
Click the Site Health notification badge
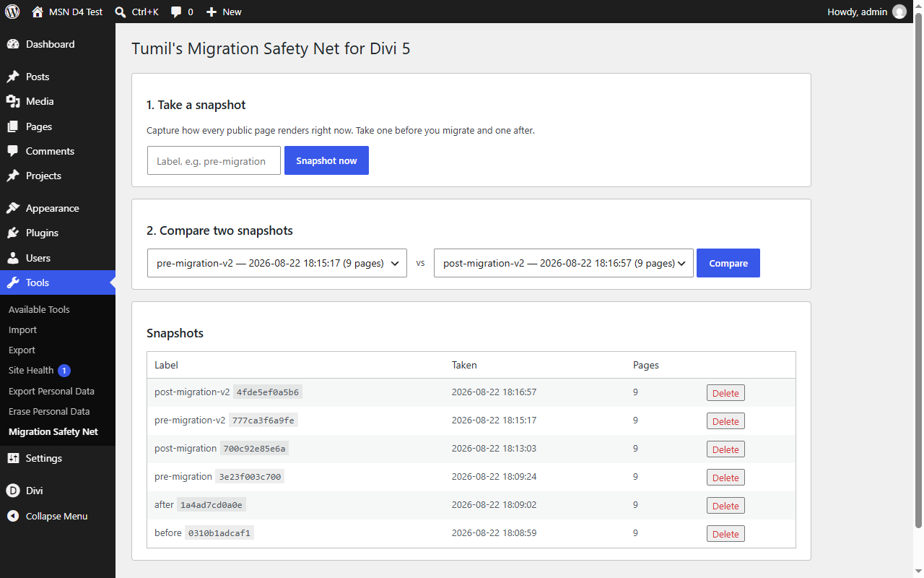pos(64,371)
